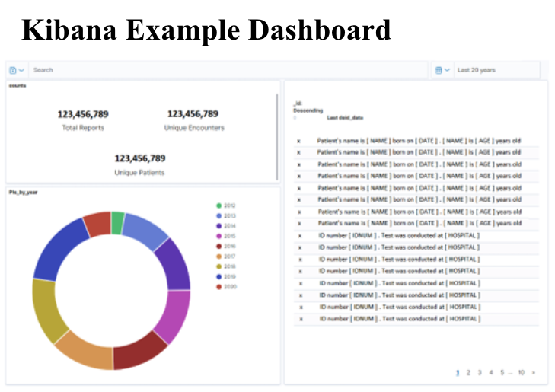Jump to results page 10
555x392 pixels.
tap(521, 372)
